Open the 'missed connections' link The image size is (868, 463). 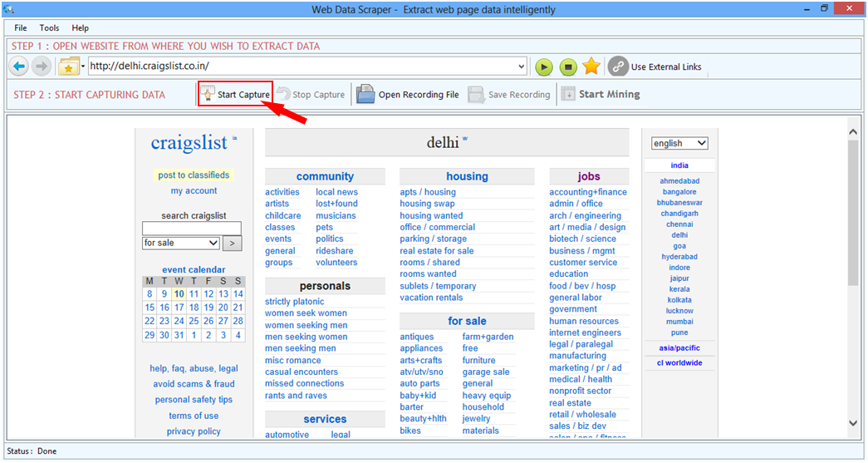point(305,384)
